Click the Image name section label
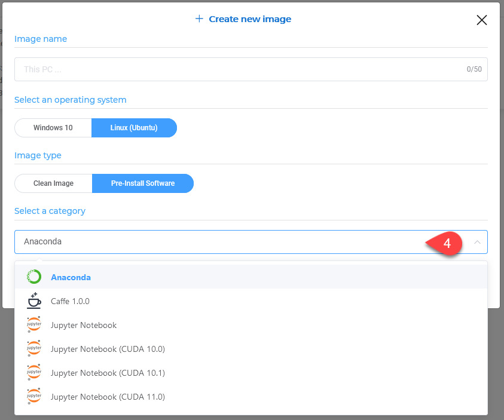 [41, 39]
